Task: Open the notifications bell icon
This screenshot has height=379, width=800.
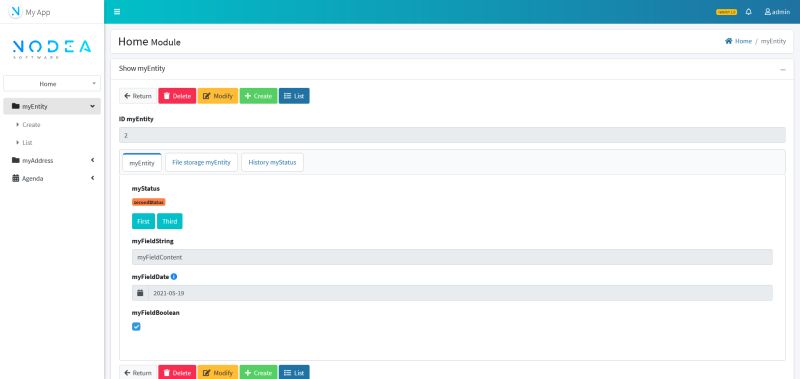Action: [x=748, y=12]
